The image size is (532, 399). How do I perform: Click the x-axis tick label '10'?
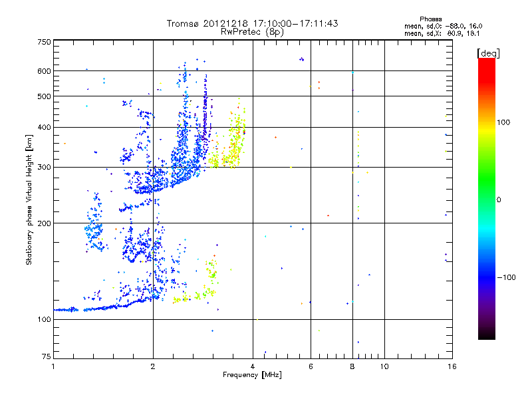coord(384,366)
